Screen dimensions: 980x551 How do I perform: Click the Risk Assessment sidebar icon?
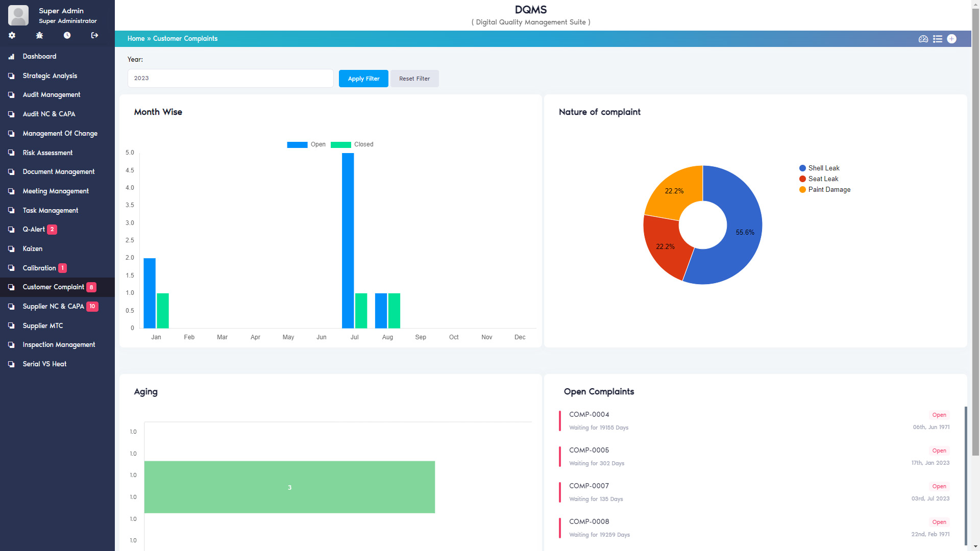pyautogui.click(x=11, y=153)
